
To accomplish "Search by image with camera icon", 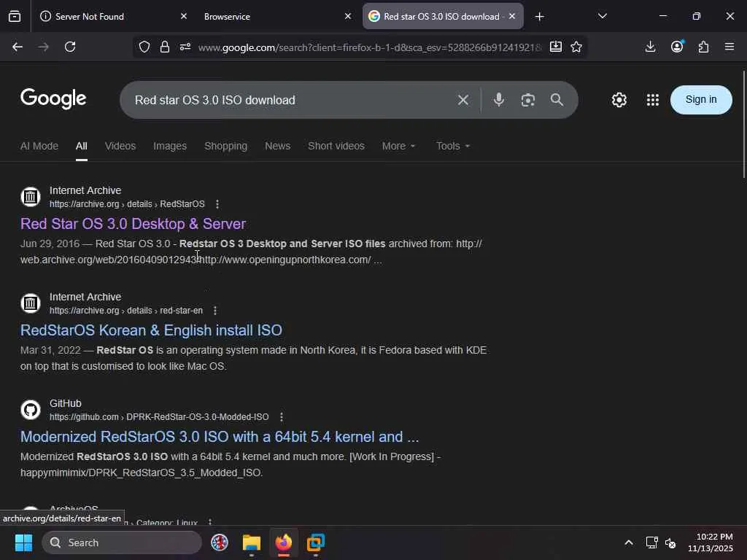I will pyautogui.click(x=528, y=100).
